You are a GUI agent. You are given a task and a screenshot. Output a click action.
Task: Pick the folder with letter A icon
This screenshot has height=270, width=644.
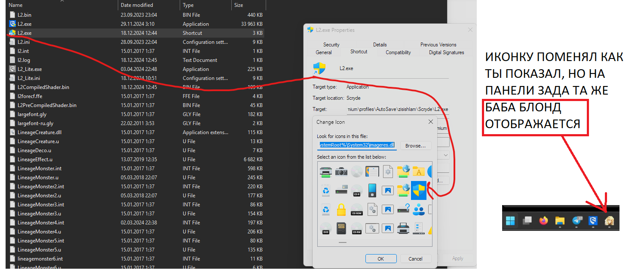419,172
